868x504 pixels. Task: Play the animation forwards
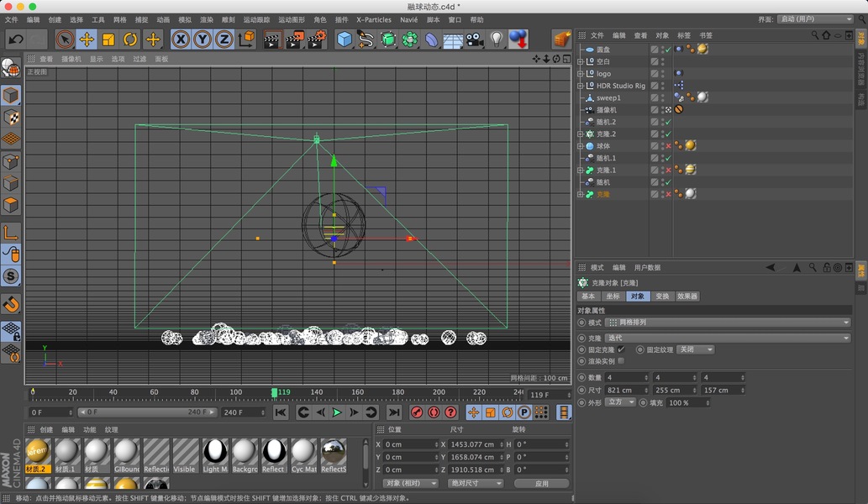pos(337,412)
